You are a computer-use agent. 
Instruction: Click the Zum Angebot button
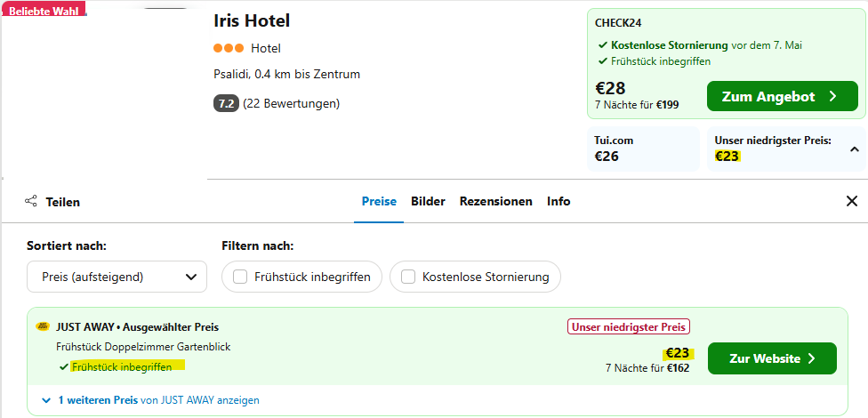[783, 96]
